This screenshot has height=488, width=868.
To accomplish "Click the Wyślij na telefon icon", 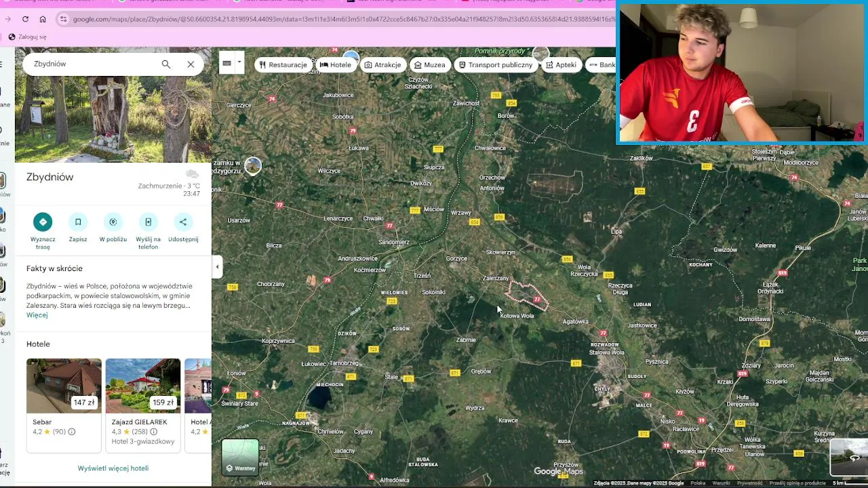I will click(148, 222).
